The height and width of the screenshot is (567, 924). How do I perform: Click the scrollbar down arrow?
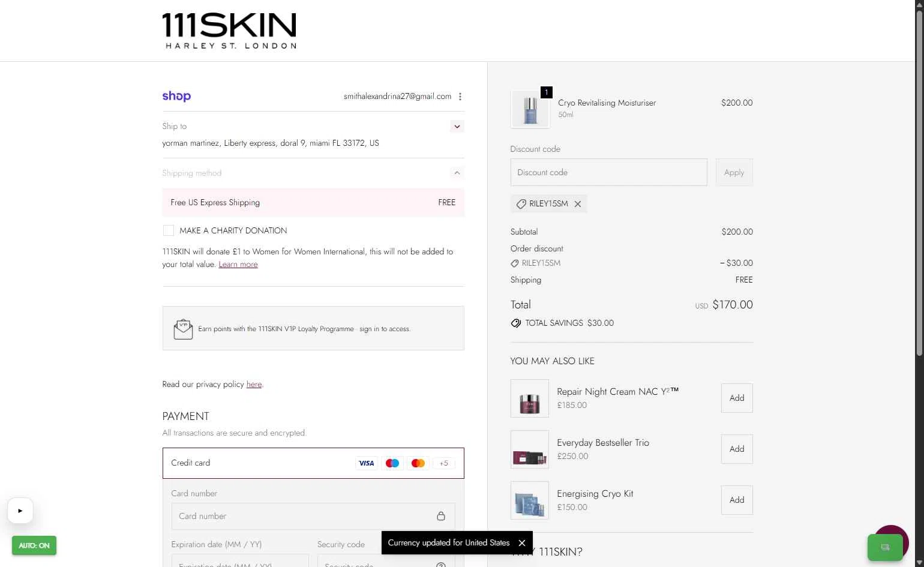click(919, 563)
